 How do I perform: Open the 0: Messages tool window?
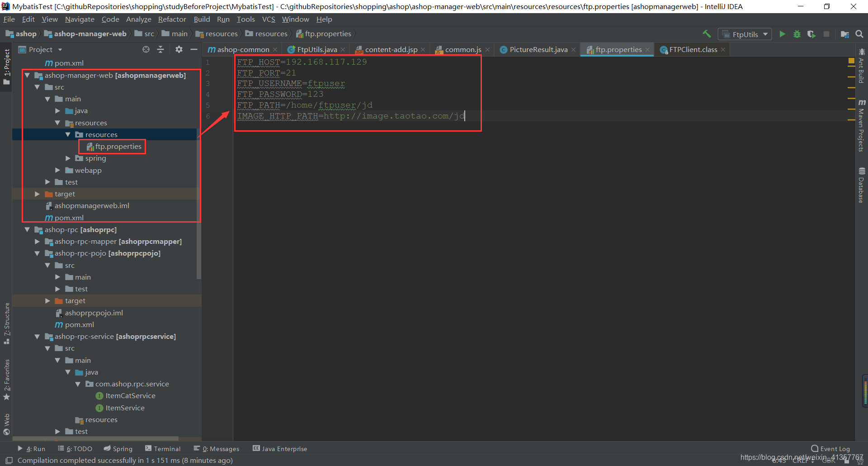click(217, 448)
